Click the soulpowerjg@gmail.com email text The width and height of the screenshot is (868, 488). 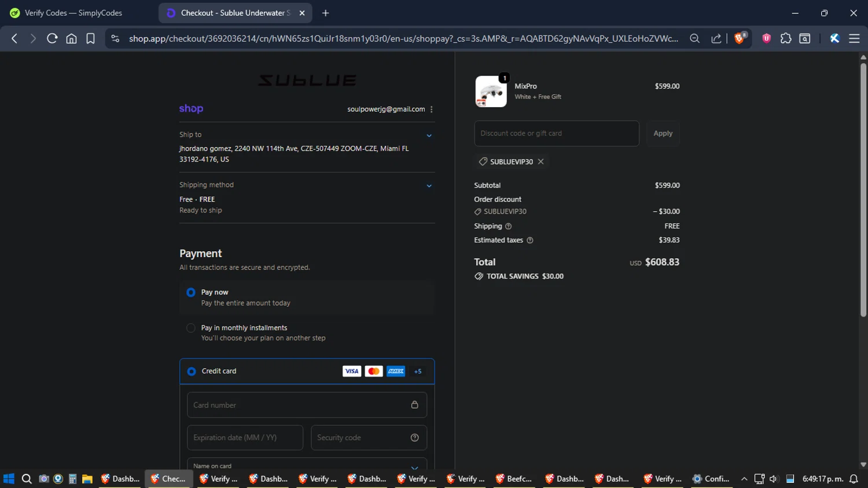point(386,109)
